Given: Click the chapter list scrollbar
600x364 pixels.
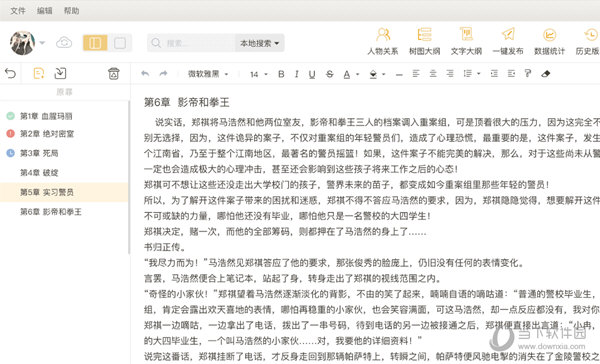Looking at the screenshot, I should 129,177.
